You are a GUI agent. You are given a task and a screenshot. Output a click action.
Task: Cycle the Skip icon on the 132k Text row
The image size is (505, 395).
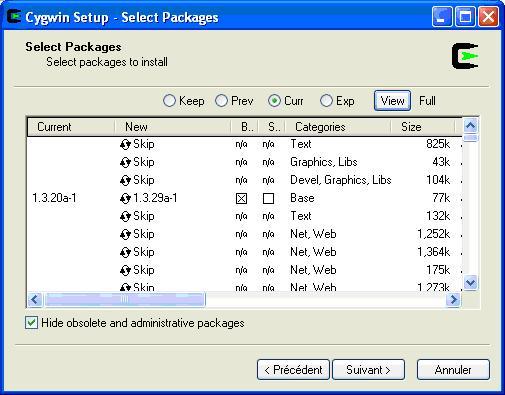[125, 217]
